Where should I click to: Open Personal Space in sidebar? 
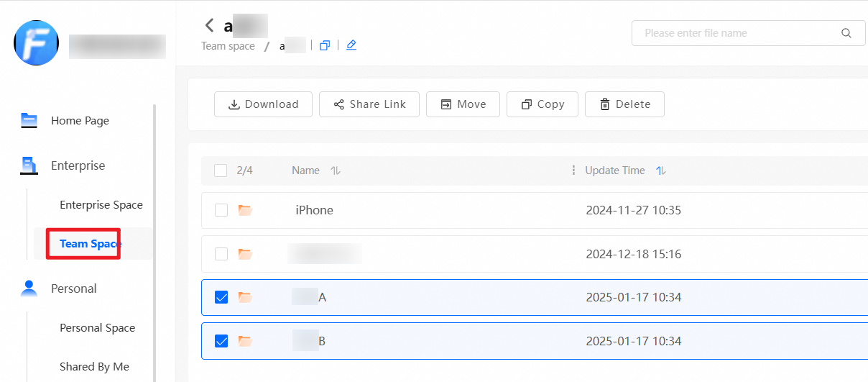click(x=97, y=328)
